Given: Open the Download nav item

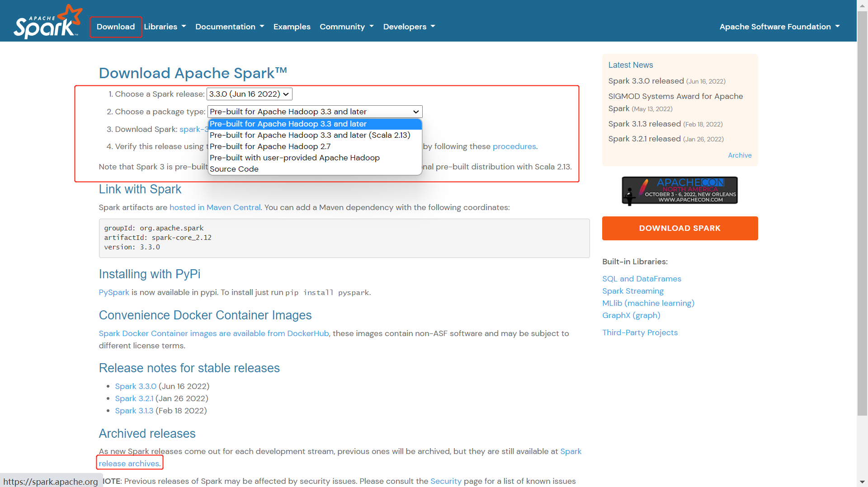Looking at the screenshot, I should (116, 27).
